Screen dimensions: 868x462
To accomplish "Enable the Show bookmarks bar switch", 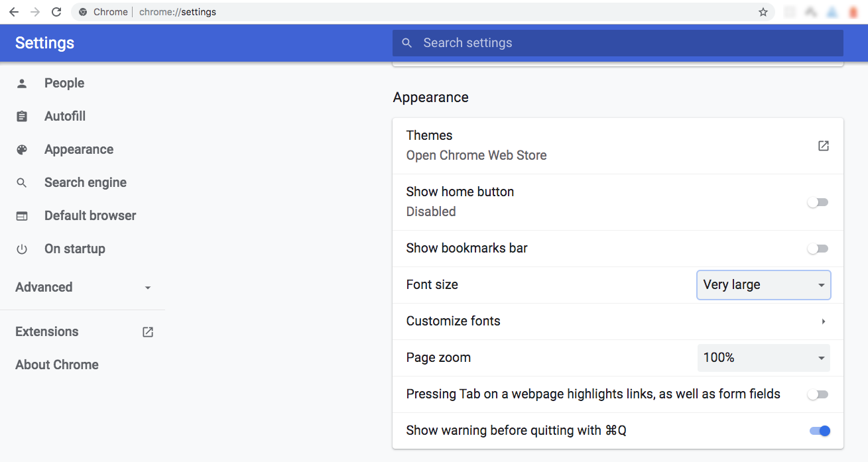I will [818, 249].
